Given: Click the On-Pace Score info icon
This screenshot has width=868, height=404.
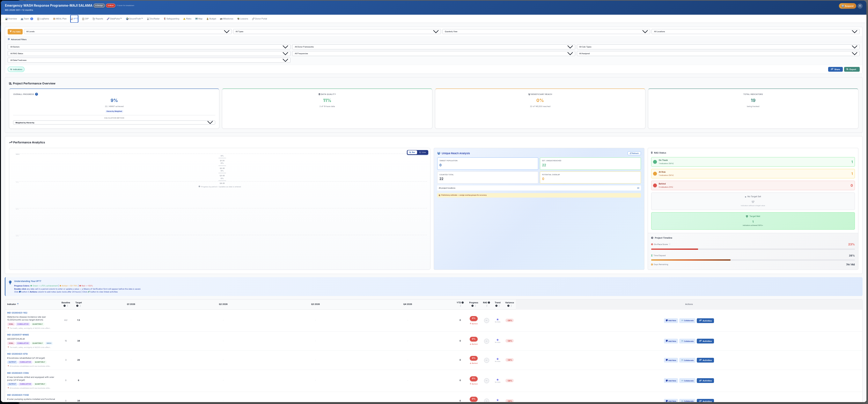Looking at the screenshot, I should click(670, 244).
